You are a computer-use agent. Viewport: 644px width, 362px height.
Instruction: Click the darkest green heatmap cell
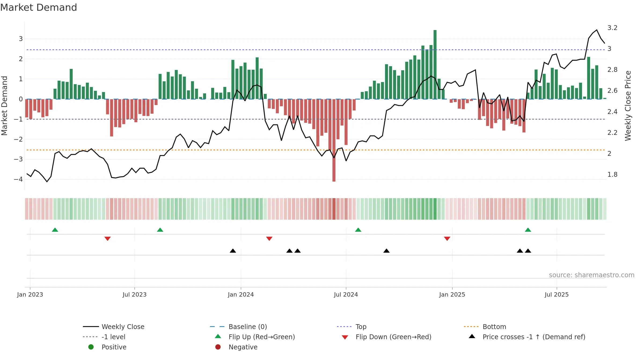pyautogui.click(x=435, y=209)
